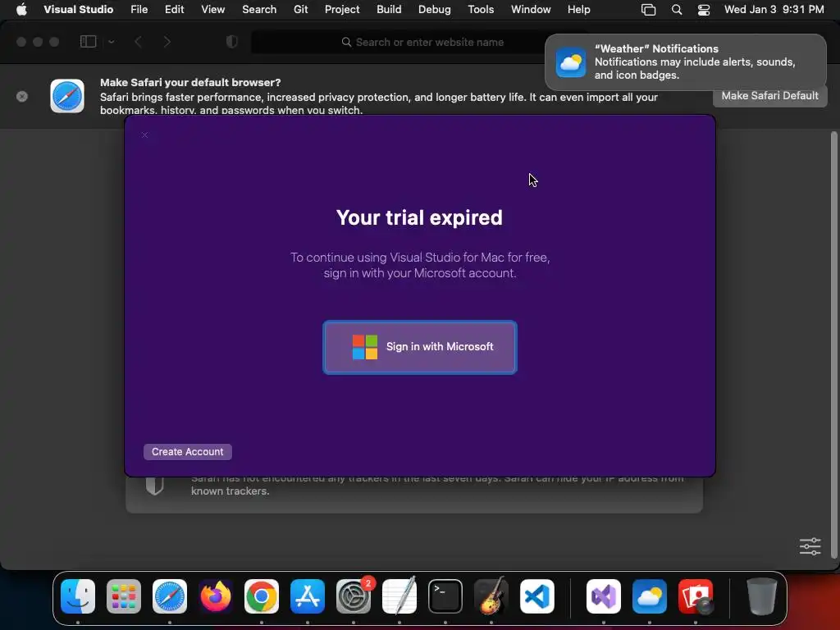Open the Visual Studio app menu
The width and height of the screenshot is (840, 630).
pyautogui.click(x=78, y=9)
